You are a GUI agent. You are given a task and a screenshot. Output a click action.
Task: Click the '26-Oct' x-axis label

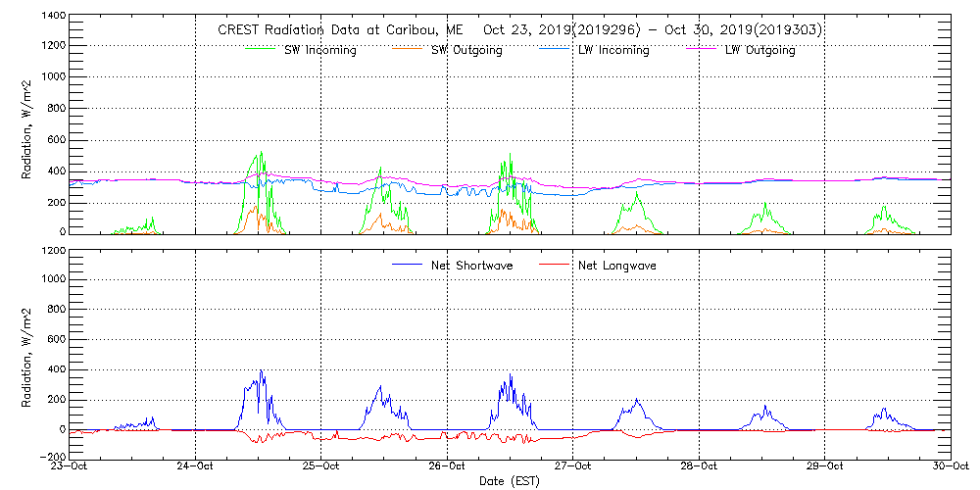447,466
